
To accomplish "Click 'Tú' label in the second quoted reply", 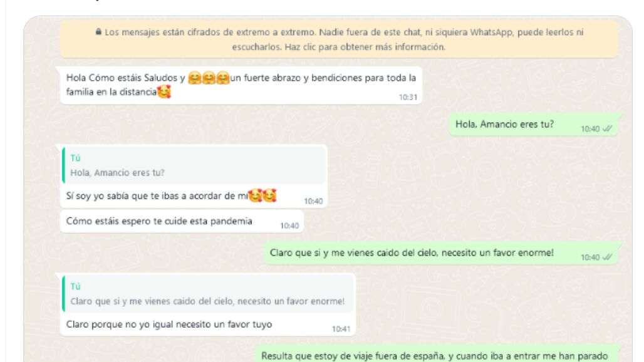I will pyautogui.click(x=75, y=286).
